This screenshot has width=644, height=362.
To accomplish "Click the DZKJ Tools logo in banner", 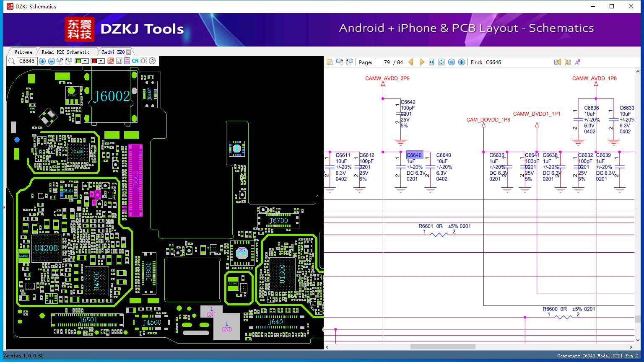I will point(125,29).
